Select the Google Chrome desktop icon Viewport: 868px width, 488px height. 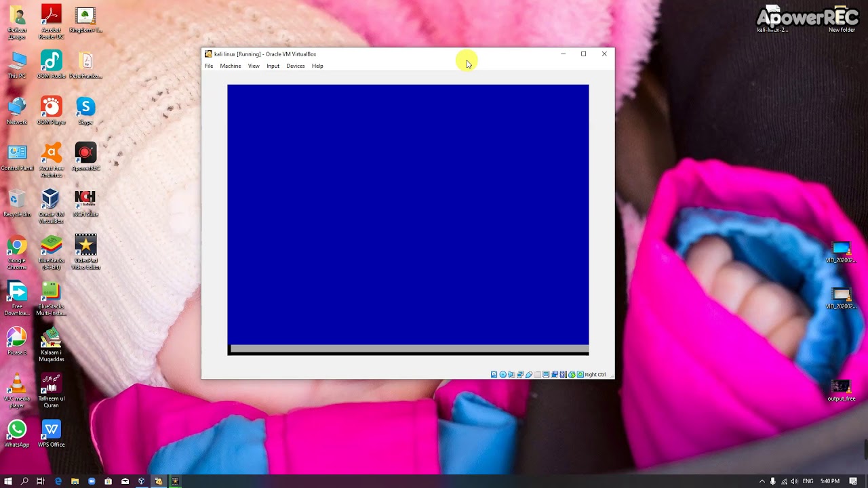(x=17, y=252)
